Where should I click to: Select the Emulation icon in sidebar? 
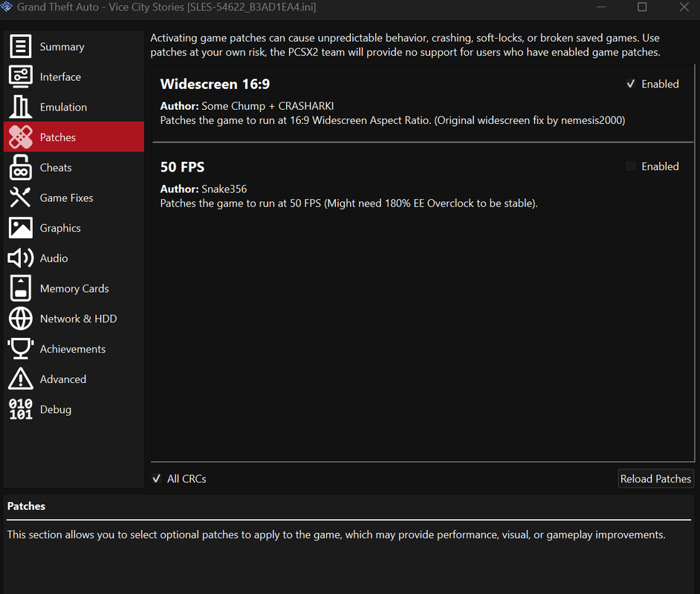[x=21, y=107]
